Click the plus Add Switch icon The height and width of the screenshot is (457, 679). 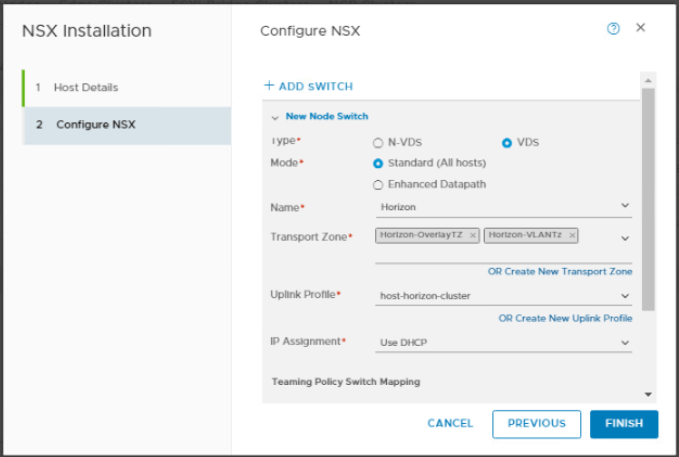(x=269, y=86)
